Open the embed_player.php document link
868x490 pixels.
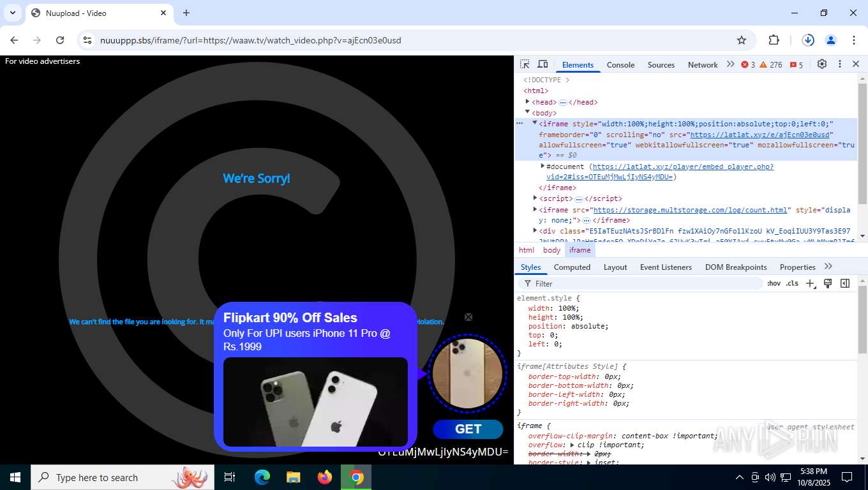(660, 172)
